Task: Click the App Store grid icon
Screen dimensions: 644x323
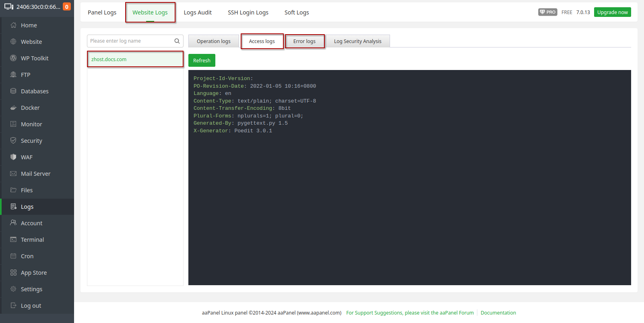Action: (x=13, y=272)
